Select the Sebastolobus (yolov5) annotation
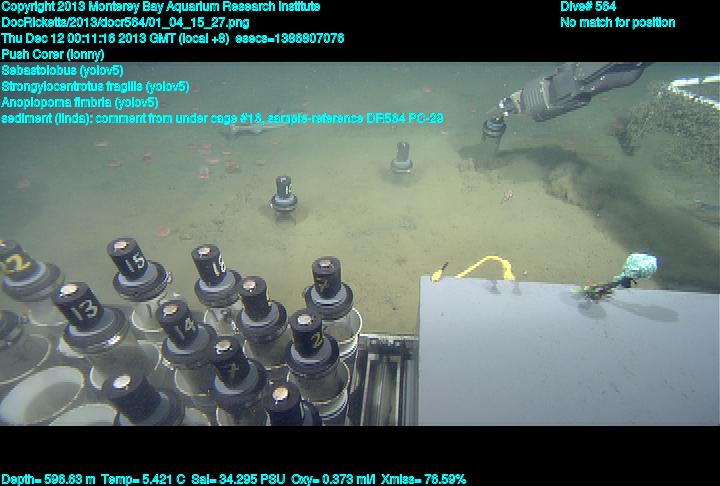720x486 pixels. 62,70
